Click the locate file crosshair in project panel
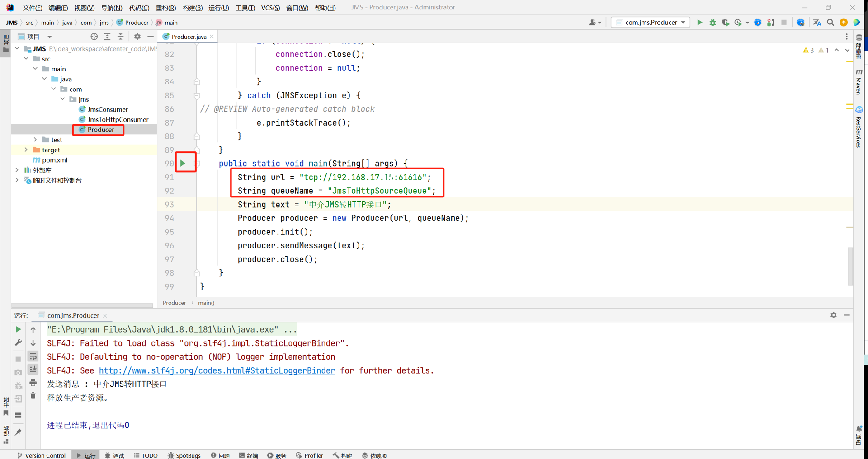This screenshot has height=459, width=868. (x=94, y=37)
